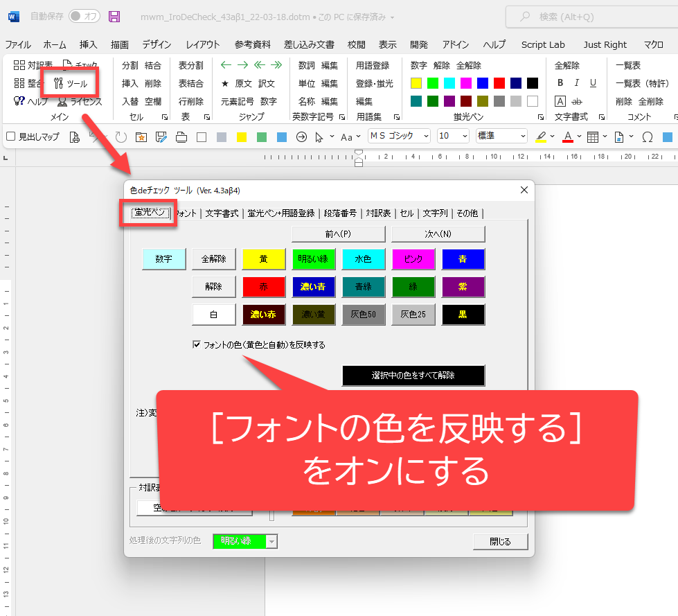
Task: Click the Underline U icon in the ribbon
Action: [x=593, y=83]
